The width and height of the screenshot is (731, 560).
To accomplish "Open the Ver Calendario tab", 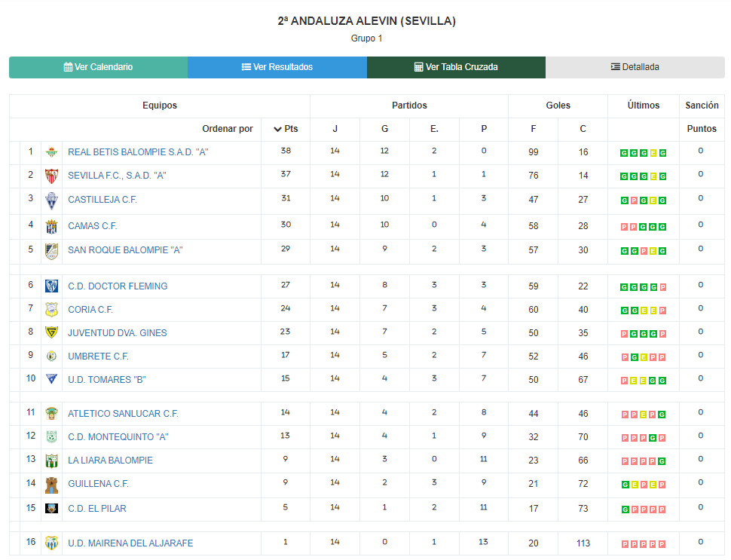I will [x=99, y=67].
